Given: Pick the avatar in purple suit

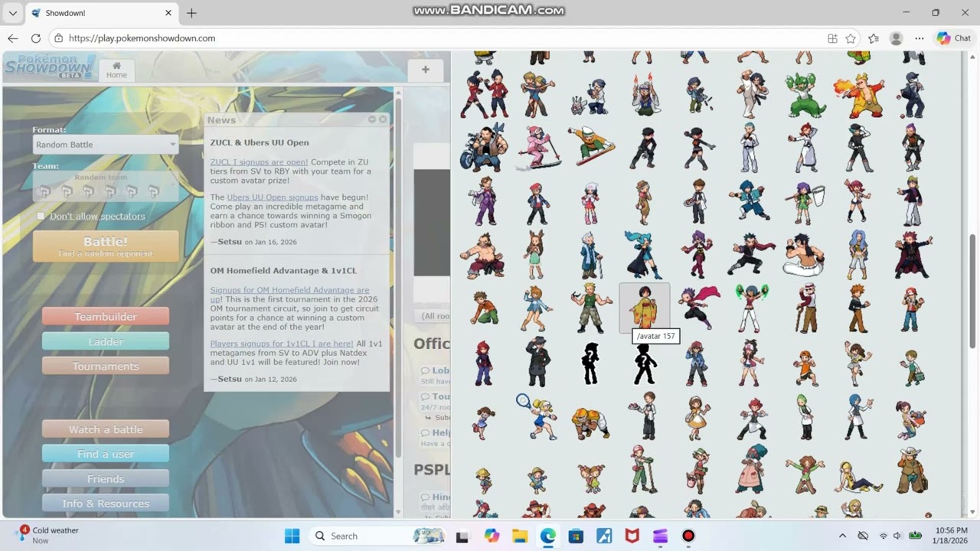Looking at the screenshot, I should point(483,201).
